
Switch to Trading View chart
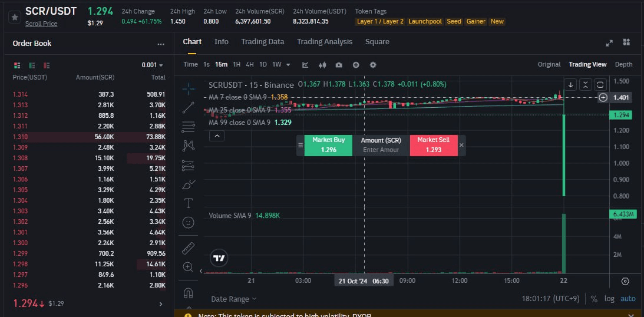(x=587, y=64)
